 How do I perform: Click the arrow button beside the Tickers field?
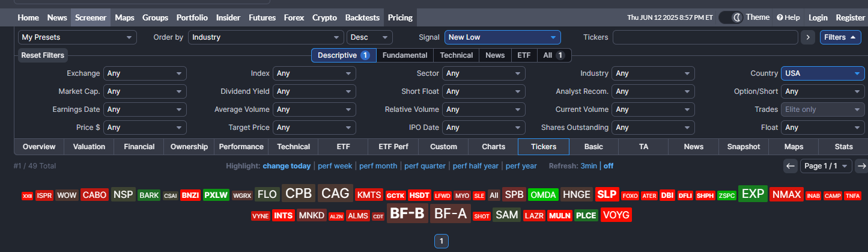(809, 37)
